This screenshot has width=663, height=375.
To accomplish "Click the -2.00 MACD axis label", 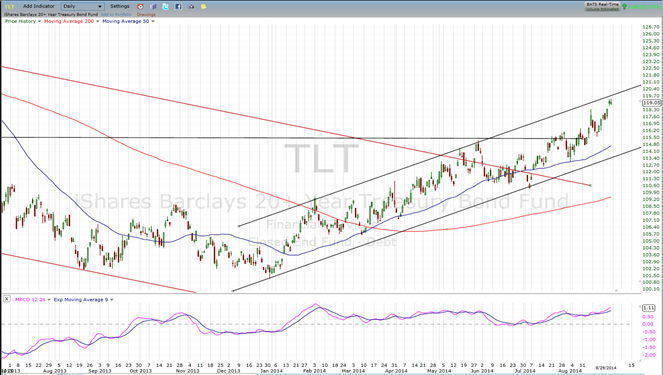I will click(648, 355).
